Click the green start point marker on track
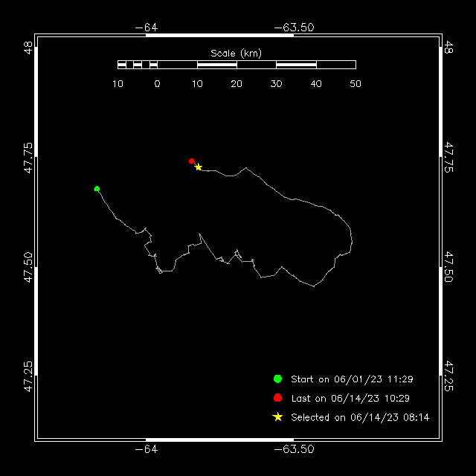 (97, 189)
